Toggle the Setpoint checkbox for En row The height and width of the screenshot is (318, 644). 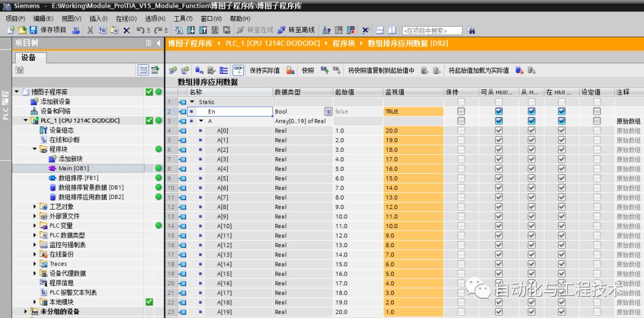597,111
